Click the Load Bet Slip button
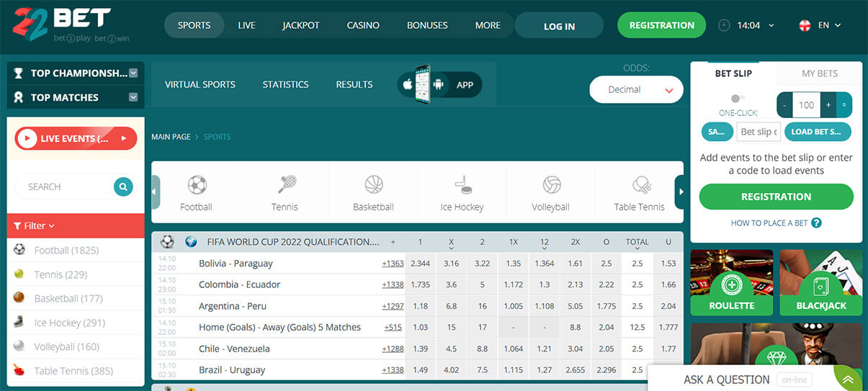Screen dimensions: 868x391 [818, 132]
